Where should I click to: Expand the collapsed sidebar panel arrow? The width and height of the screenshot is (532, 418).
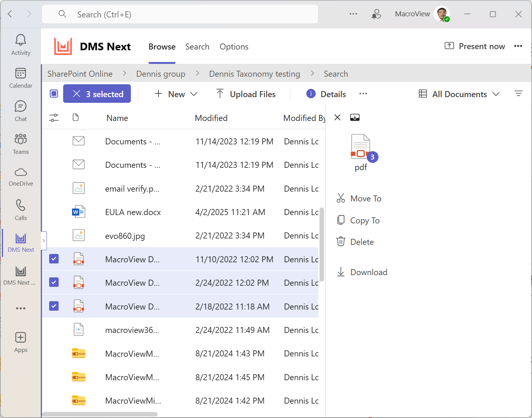coord(44,241)
